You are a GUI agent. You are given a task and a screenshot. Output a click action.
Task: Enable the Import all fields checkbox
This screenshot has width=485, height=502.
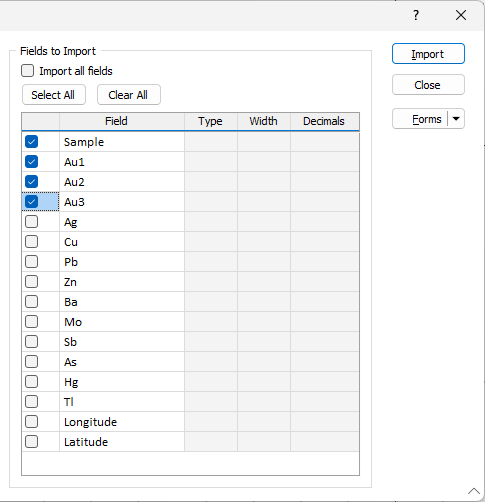[27, 71]
